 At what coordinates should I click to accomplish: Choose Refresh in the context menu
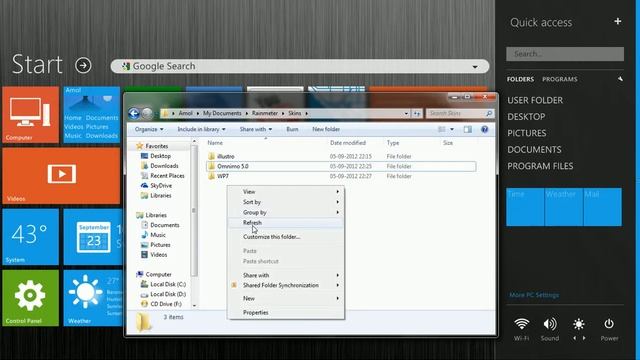tap(286, 222)
